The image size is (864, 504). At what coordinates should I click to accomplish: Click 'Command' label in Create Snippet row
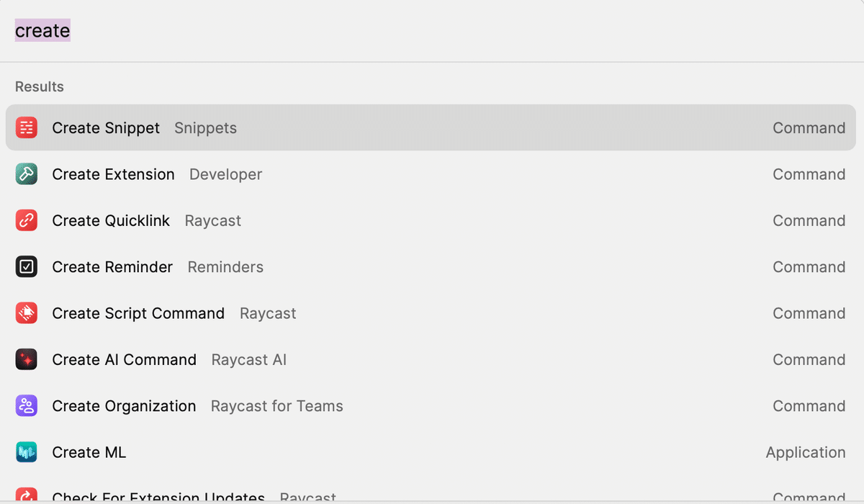point(809,128)
